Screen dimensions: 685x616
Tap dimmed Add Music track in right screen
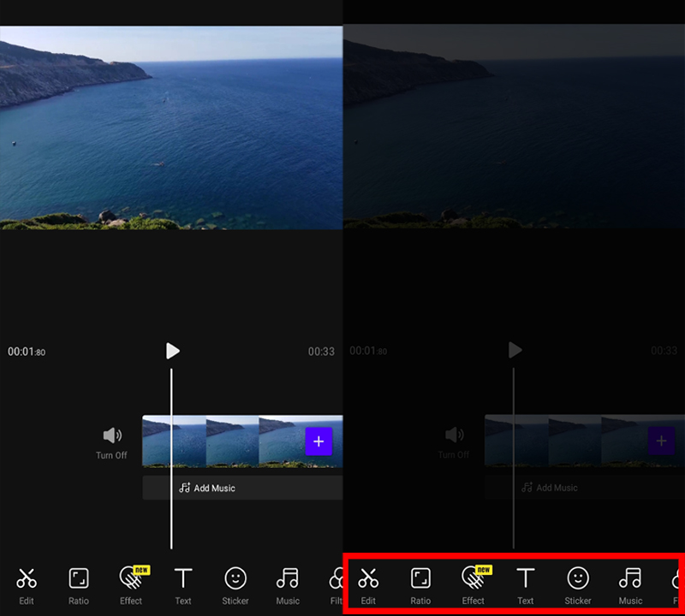585,487
